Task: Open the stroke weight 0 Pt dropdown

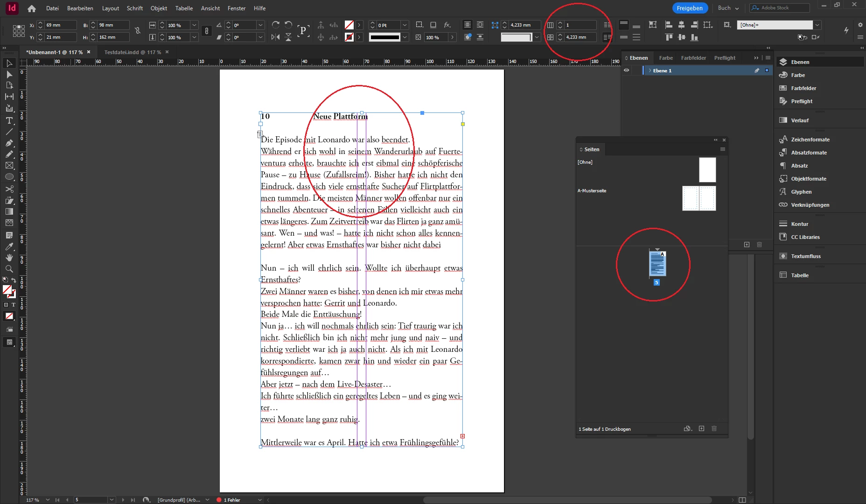Action: coord(405,25)
